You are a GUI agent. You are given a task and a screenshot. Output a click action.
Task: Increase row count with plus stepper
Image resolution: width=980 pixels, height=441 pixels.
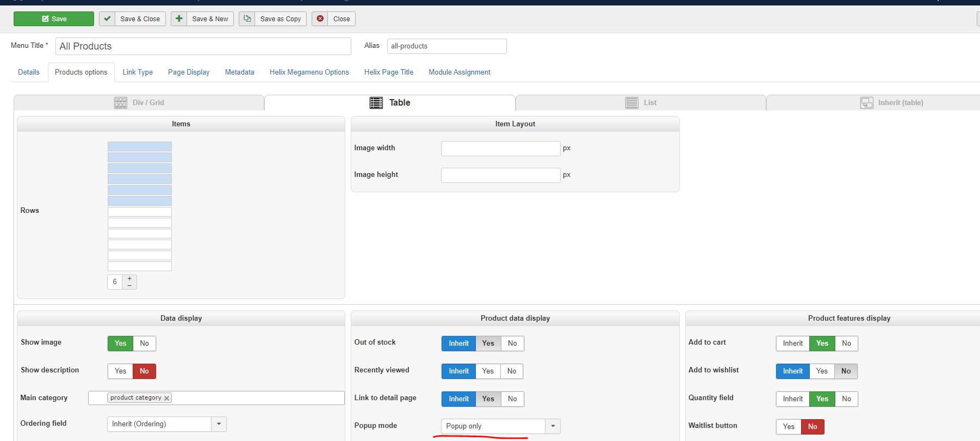click(x=129, y=279)
